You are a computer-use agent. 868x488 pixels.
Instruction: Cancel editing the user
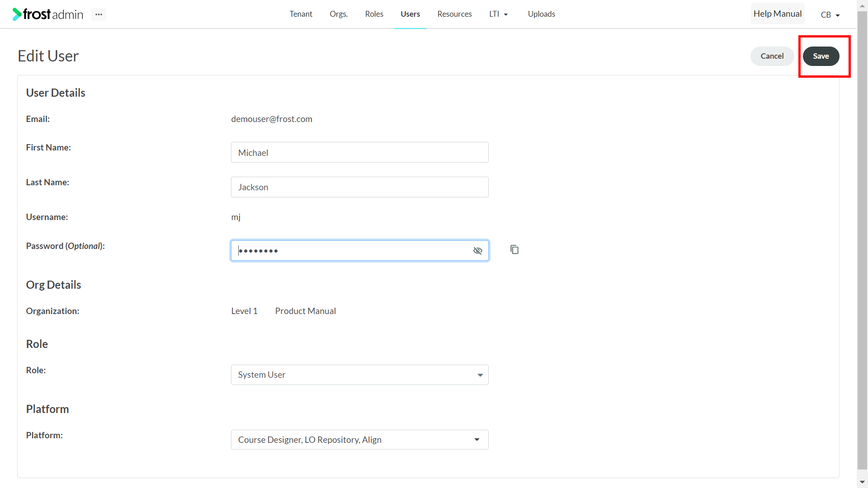coord(772,56)
